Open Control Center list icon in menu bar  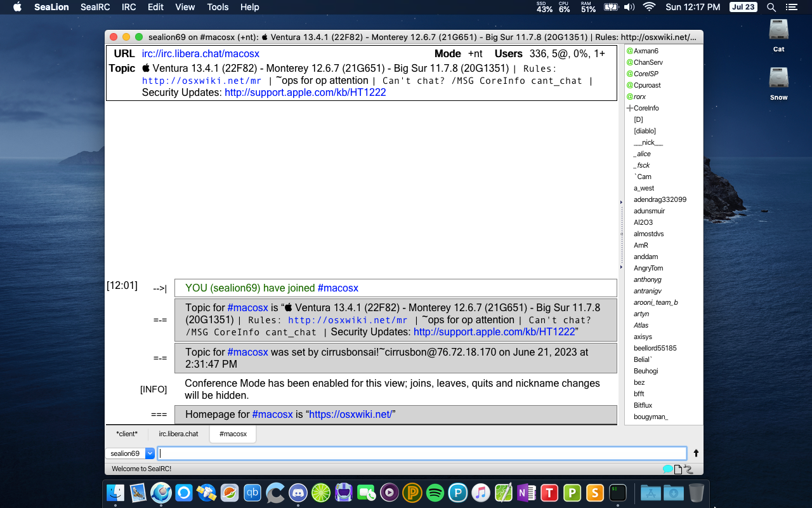[x=790, y=7]
